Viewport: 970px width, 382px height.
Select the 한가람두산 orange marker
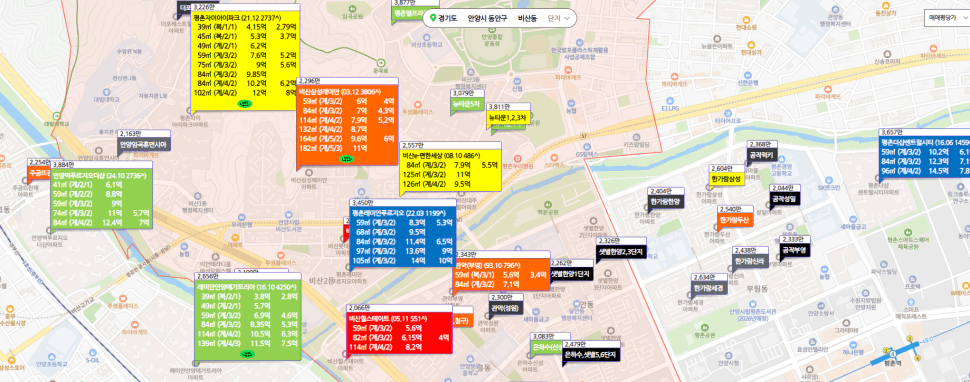735,219
